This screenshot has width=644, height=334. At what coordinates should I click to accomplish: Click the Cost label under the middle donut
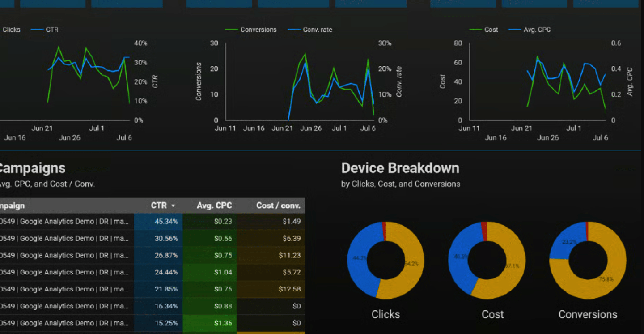[x=492, y=314]
